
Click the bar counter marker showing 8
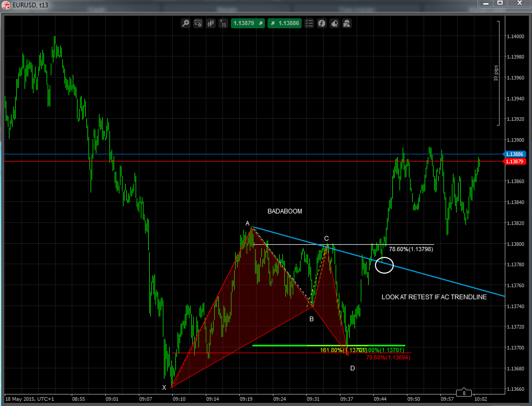pyautogui.click(x=464, y=393)
